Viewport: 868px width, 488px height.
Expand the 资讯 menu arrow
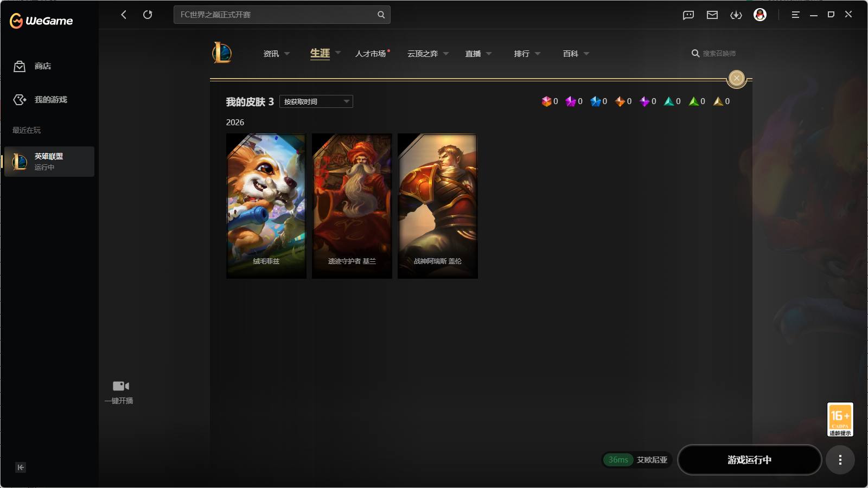(287, 54)
